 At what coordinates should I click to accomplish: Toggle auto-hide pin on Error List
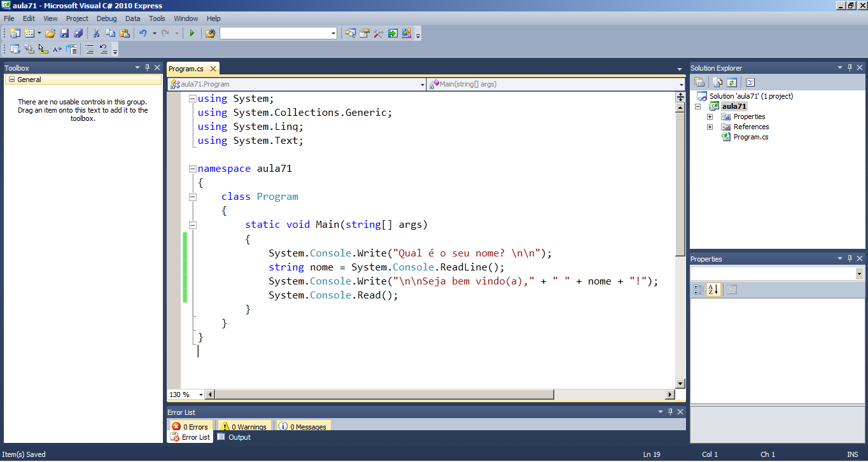670,412
